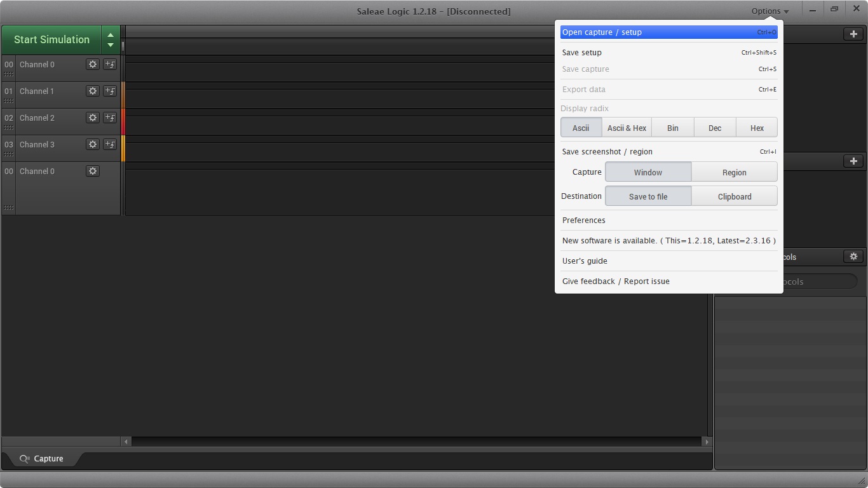Choose Open capture / setup
868x488 pixels.
click(x=669, y=32)
